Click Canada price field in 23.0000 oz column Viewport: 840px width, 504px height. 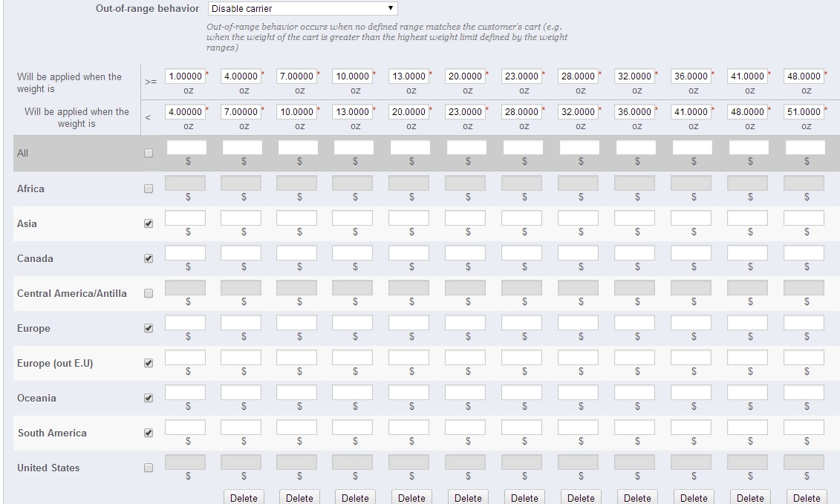[x=521, y=253]
